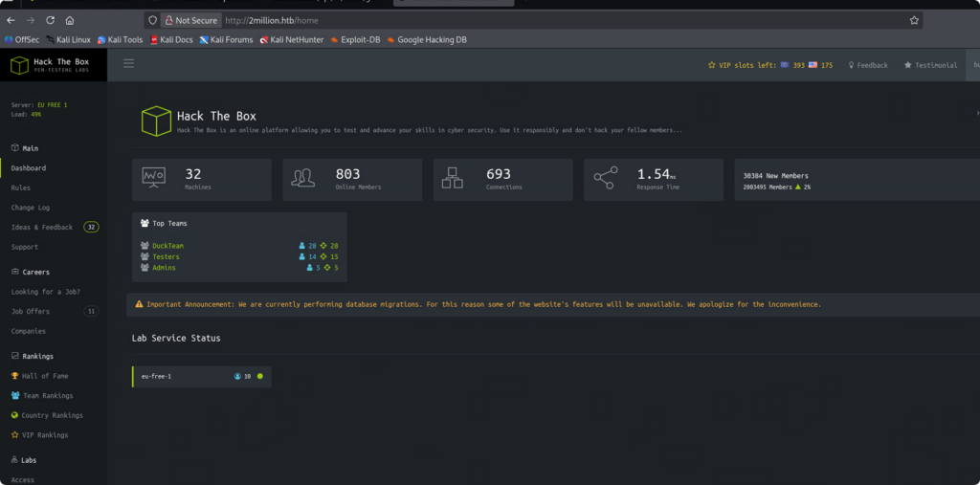The height and width of the screenshot is (485, 980).
Task: Open Rules from the sidebar
Action: coord(21,187)
